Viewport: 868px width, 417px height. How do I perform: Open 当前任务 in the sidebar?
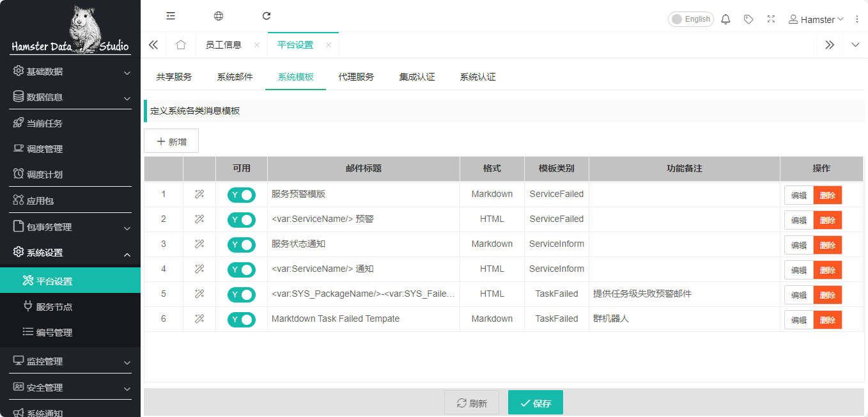70,123
